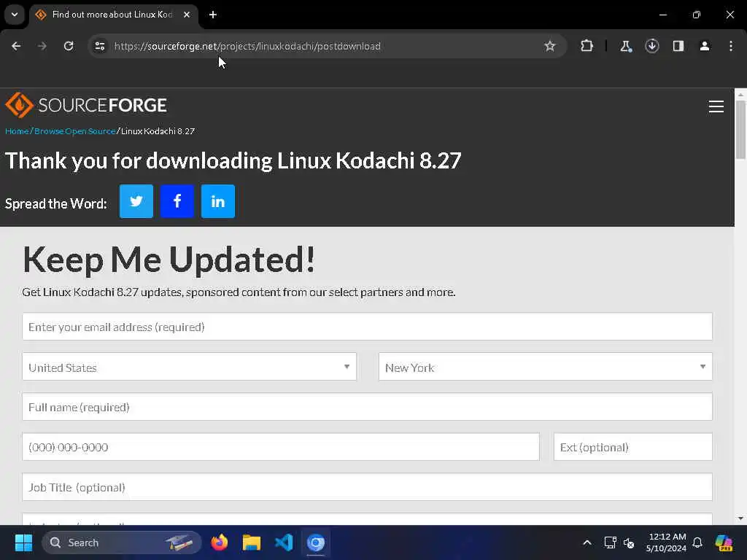This screenshot has height=560, width=747.
Task: Open the SourceForge hamburger menu
Action: pyautogui.click(x=716, y=106)
